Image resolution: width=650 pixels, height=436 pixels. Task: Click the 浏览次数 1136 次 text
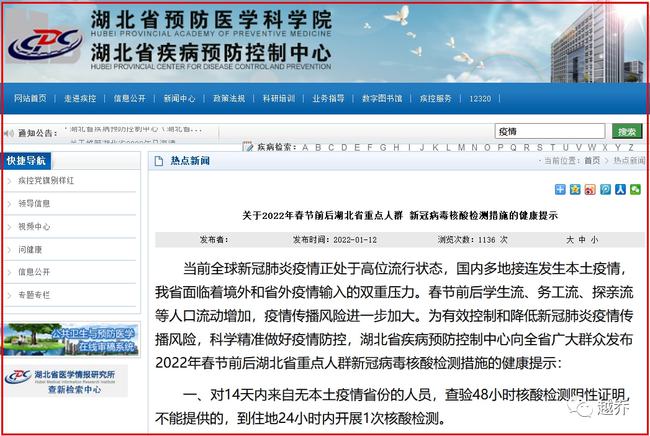(x=473, y=240)
